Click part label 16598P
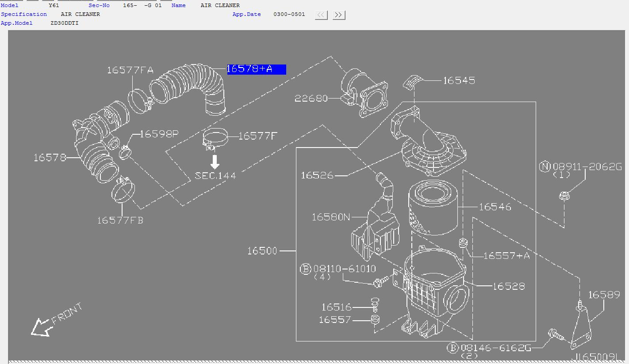629x364 pixels. pyautogui.click(x=159, y=134)
